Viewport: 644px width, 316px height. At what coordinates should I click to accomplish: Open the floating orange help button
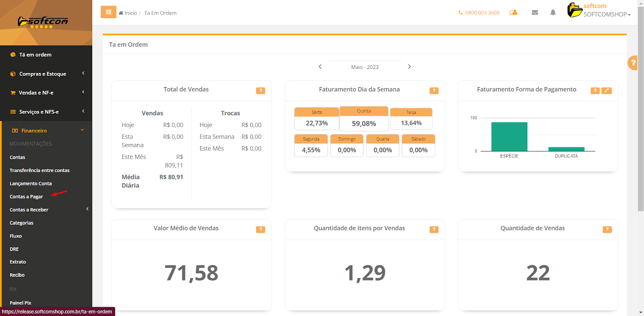coord(633,63)
